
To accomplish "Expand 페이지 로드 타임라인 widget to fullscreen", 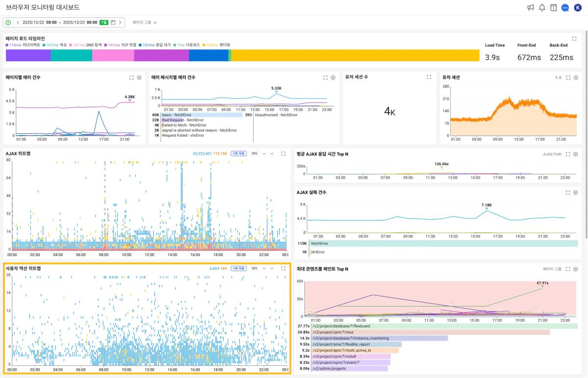I will coord(574,39).
